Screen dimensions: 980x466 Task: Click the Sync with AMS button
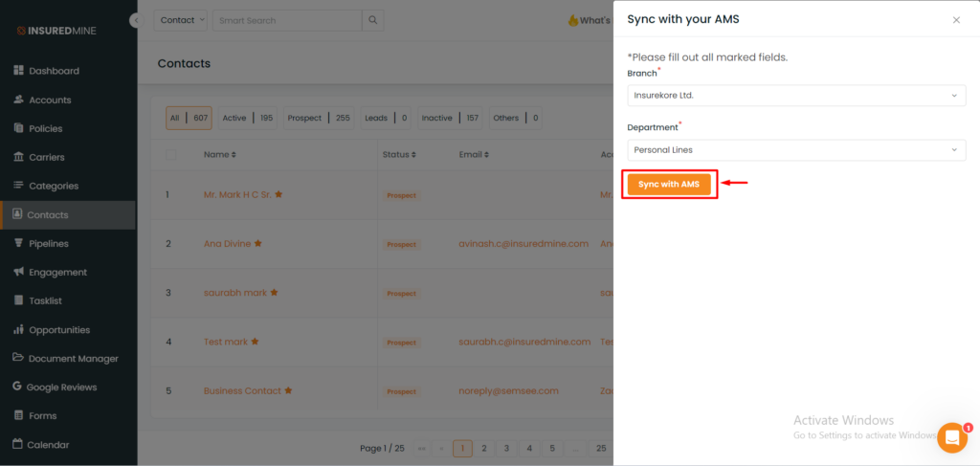tap(669, 185)
